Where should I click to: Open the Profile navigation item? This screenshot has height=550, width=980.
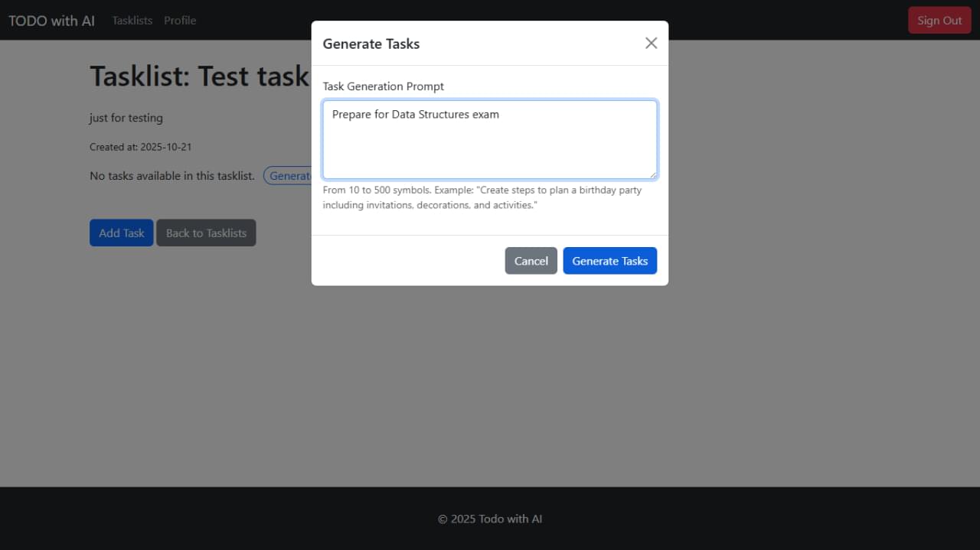click(x=180, y=21)
